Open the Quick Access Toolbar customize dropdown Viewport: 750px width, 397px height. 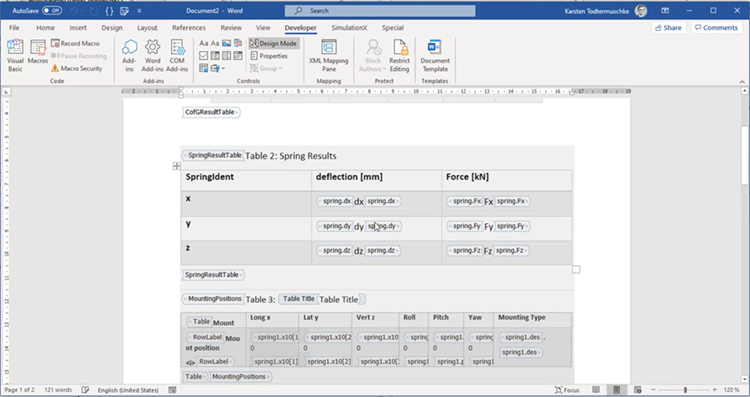[139, 11]
